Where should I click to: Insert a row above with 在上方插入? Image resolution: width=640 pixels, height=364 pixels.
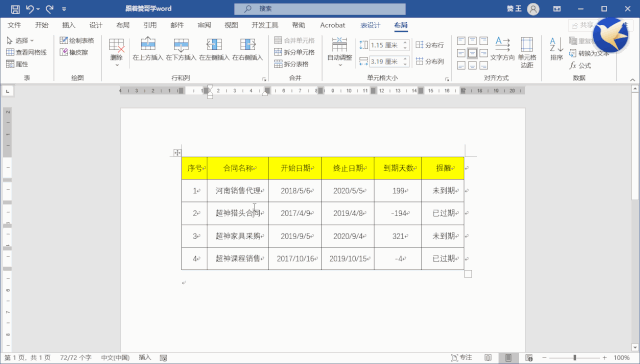coord(148,49)
